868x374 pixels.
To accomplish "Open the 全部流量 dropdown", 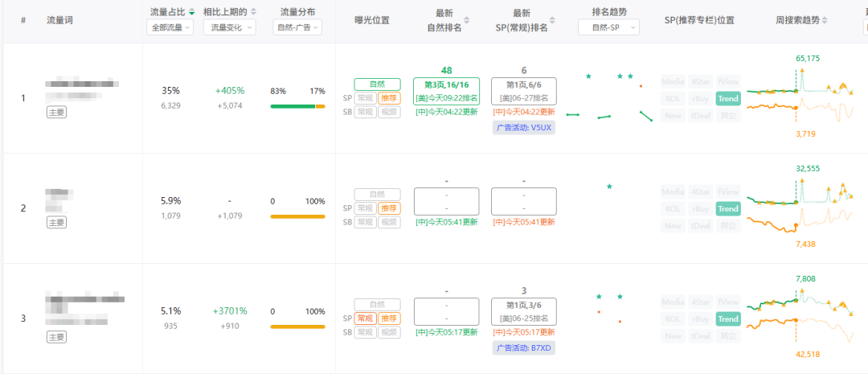I will 170,27.
